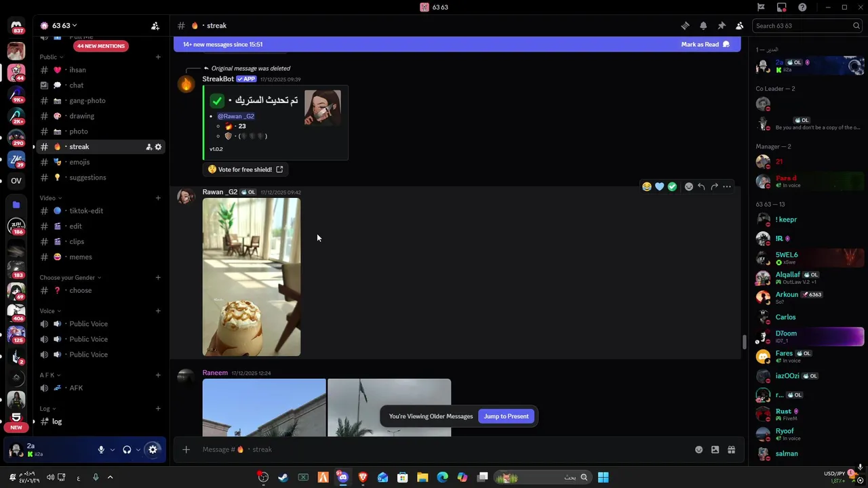
Task: Focus the Search 63 63 field
Action: (807, 26)
